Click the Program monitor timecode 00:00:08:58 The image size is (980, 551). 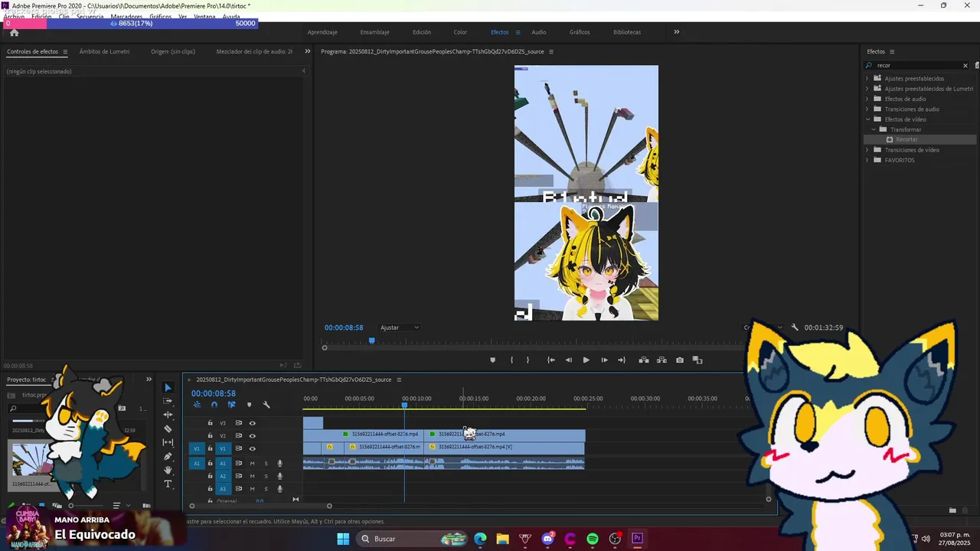point(344,328)
